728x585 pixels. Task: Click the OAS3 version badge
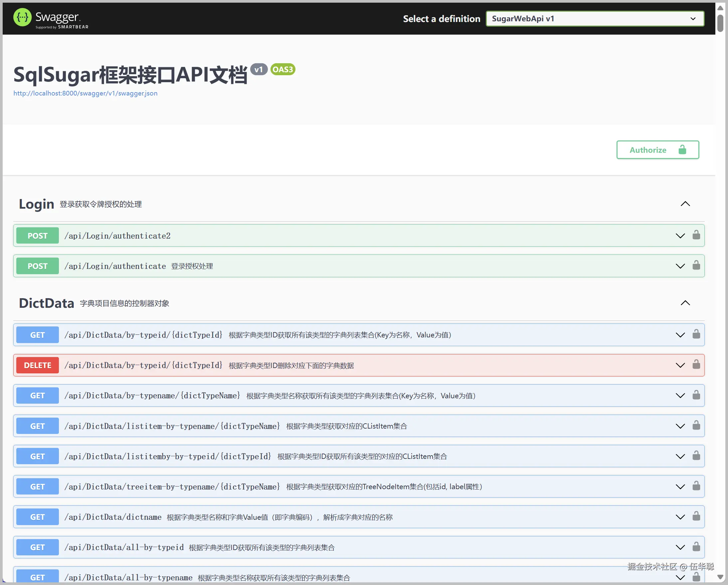pyautogui.click(x=282, y=70)
